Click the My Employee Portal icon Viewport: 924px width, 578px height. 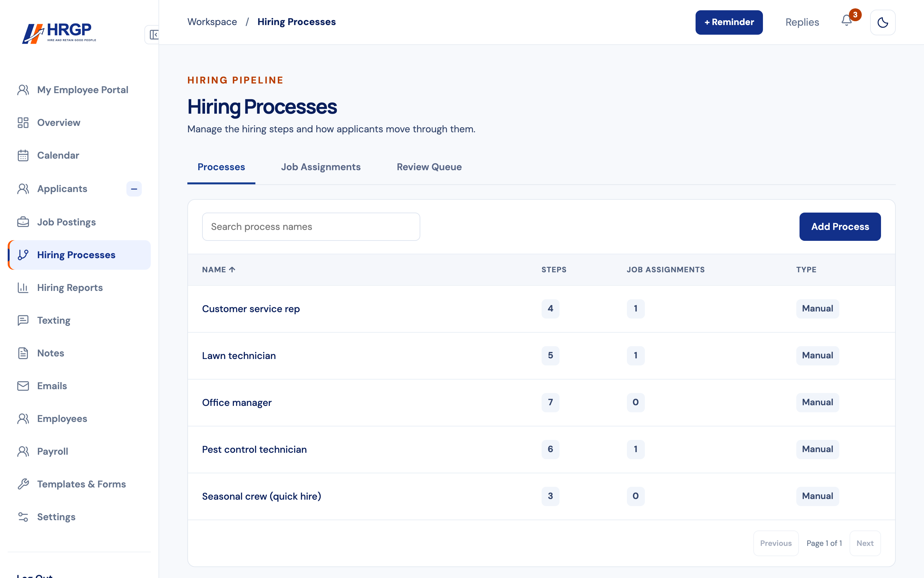(x=23, y=90)
